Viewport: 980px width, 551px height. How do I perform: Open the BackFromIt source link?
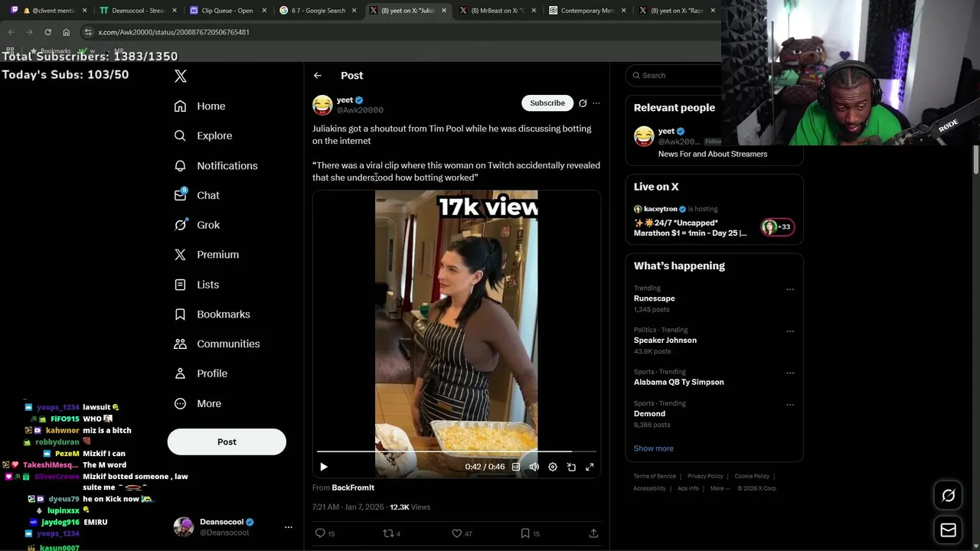[x=353, y=487]
